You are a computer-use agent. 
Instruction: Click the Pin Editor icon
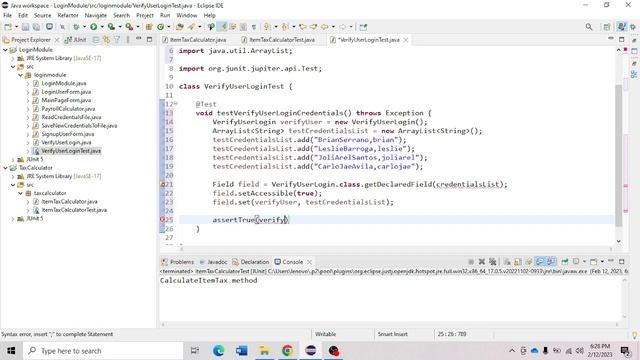pos(363,27)
